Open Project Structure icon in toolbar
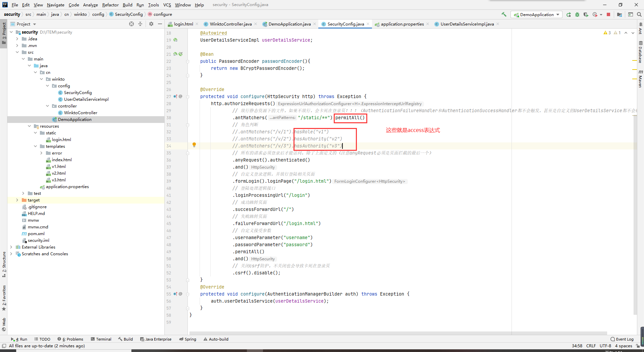Image resolution: width=644 pixels, height=352 pixels. [620, 14]
